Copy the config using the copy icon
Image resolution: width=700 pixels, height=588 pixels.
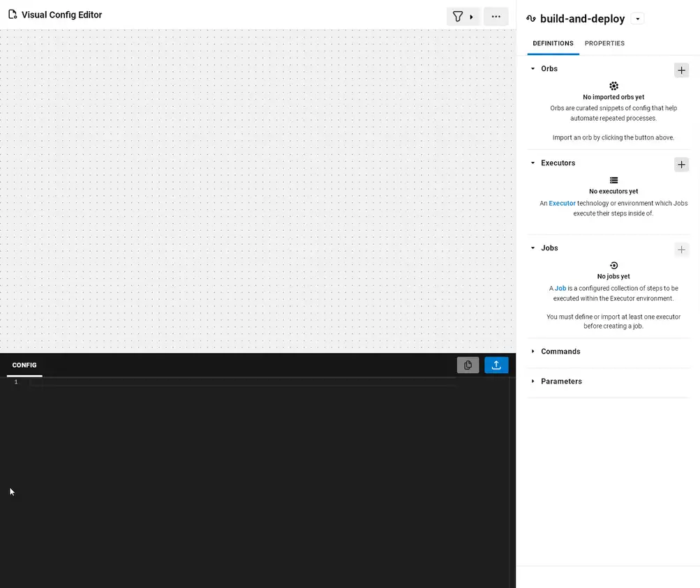(x=468, y=365)
